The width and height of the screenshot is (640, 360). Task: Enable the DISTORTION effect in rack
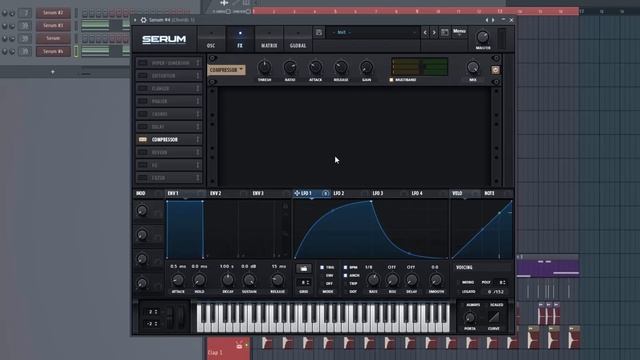[x=142, y=76]
